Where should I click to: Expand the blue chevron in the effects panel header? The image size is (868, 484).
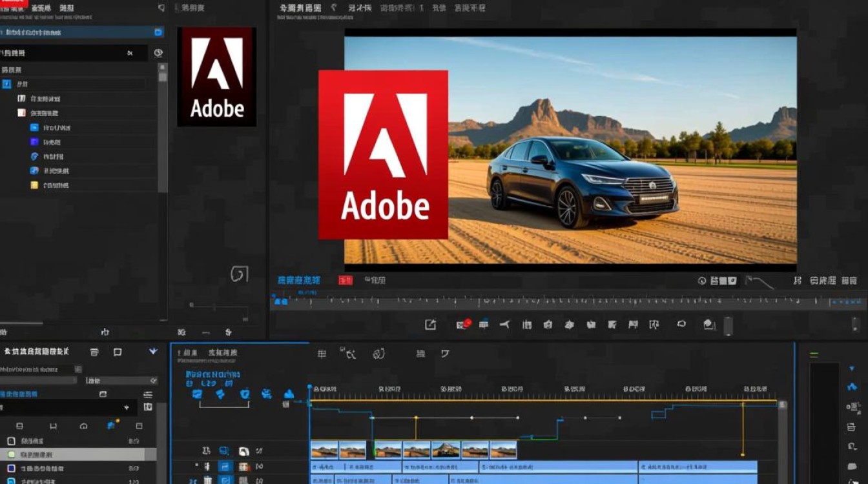coord(153,352)
